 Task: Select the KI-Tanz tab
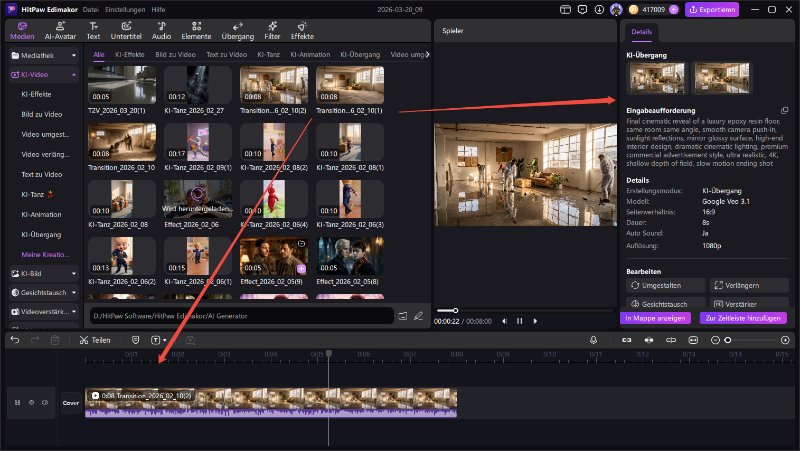tap(268, 54)
